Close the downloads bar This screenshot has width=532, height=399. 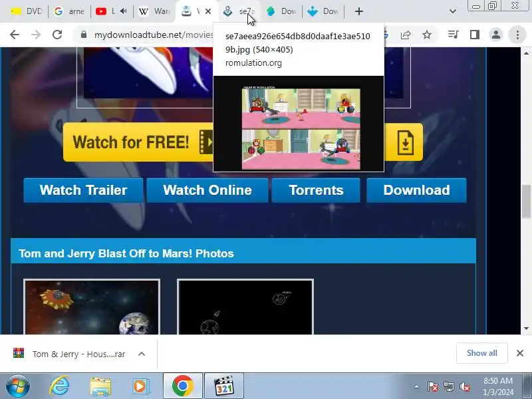tap(520, 353)
